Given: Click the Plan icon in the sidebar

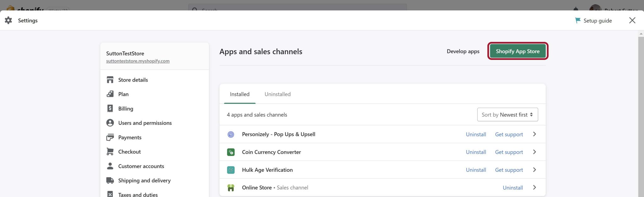Looking at the screenshot, I should 110,94.
